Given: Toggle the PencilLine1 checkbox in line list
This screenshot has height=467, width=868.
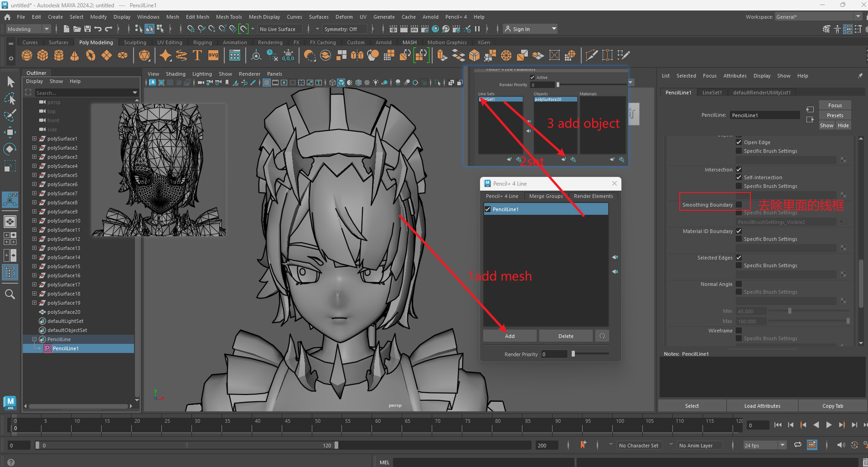Looking at the screenshot, I should (x=488, y=209).
